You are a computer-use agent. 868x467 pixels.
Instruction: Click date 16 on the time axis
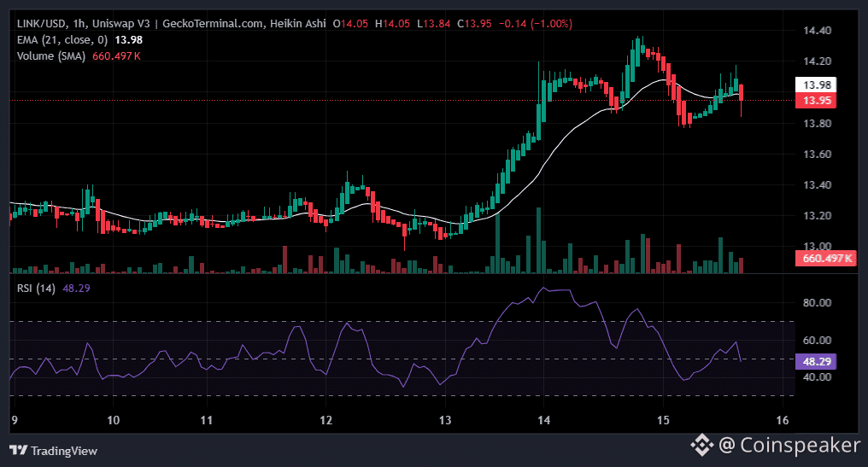[781, 420]
